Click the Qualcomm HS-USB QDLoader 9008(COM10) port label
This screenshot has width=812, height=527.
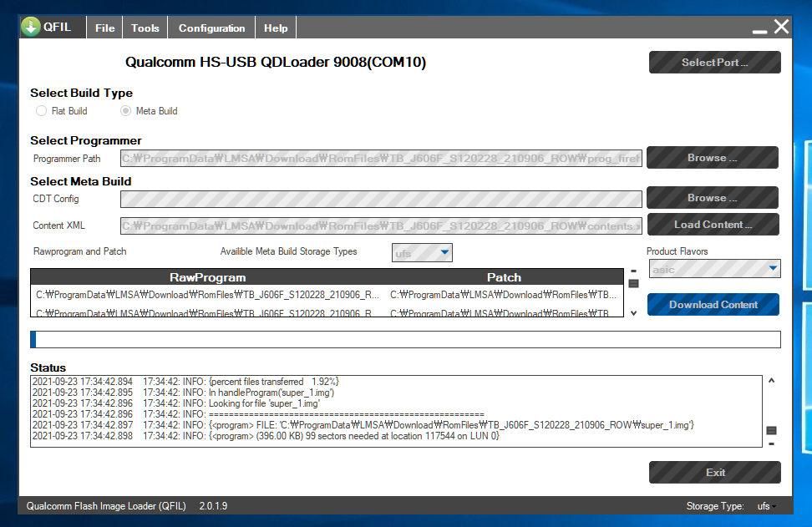pyautogui.click(x=276, y=62)
